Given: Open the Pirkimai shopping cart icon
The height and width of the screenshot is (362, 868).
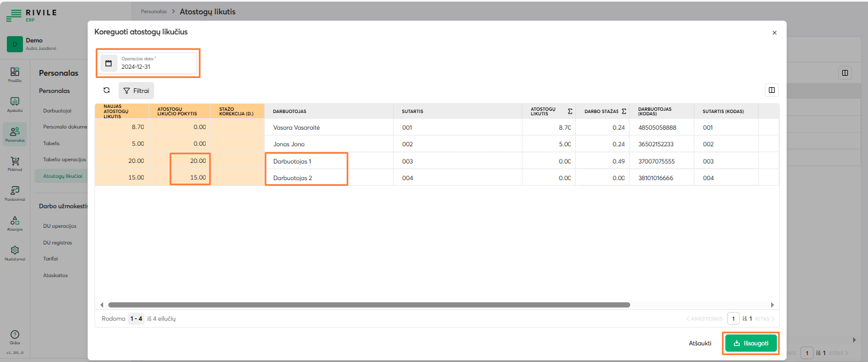Looking at the screenshot, I should pos(15,164).
